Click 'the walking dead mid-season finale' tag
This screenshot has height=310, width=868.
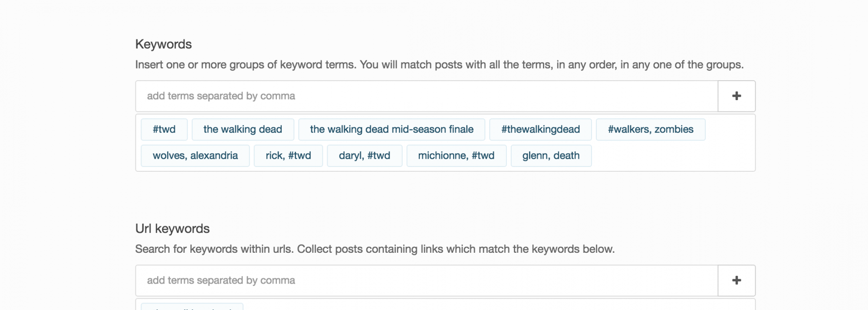tap(391, 130)
